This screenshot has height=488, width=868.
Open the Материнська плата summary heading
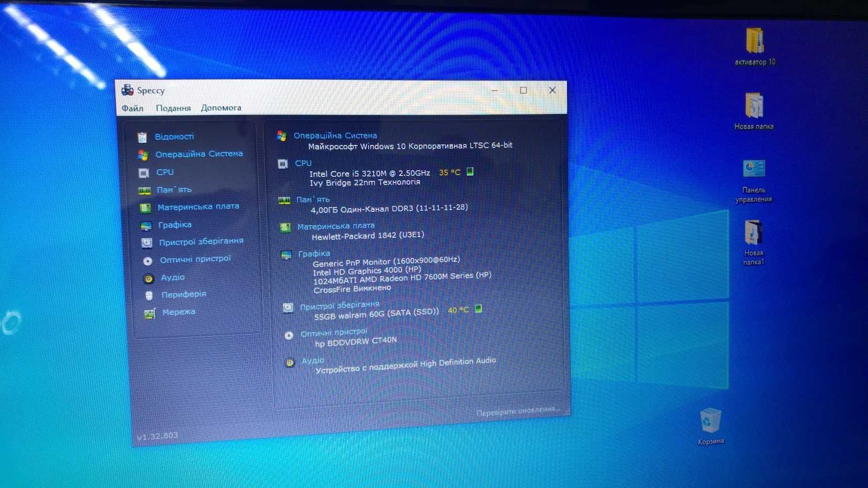[336, 226]
